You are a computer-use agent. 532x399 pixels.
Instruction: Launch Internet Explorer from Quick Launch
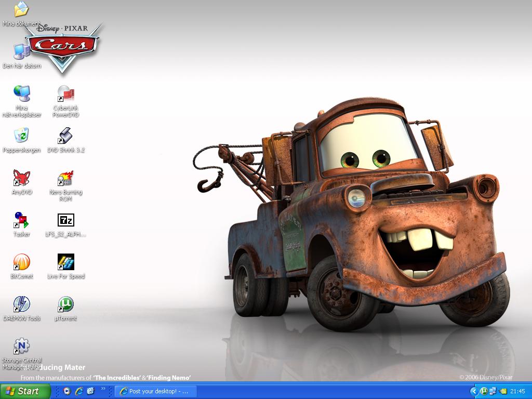coord(79,391)
